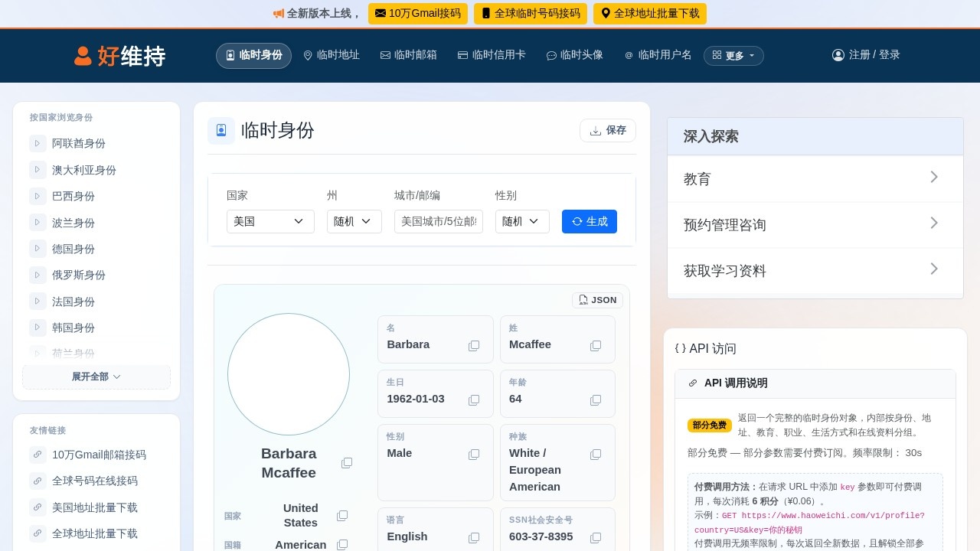Go to the 临时头像 tab
The width and height of the screenshot is (980, 551).
(575, 55)
